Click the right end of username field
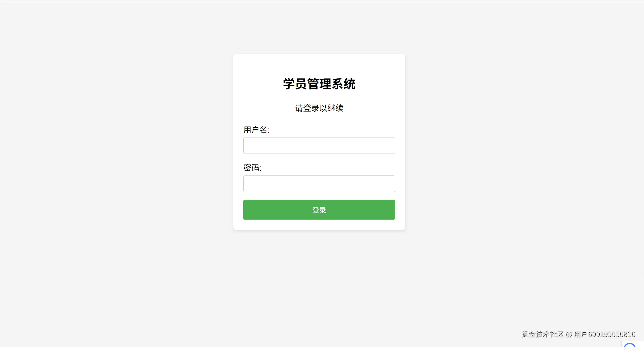Image resolution: width=644 pixels, height=347 pixels. click(x=391, y=146)
